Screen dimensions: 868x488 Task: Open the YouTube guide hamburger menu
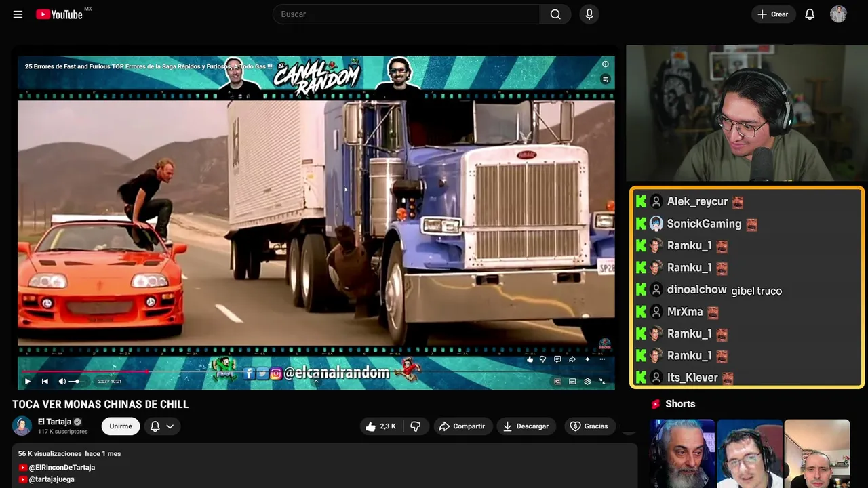click(x=18, y=14)
